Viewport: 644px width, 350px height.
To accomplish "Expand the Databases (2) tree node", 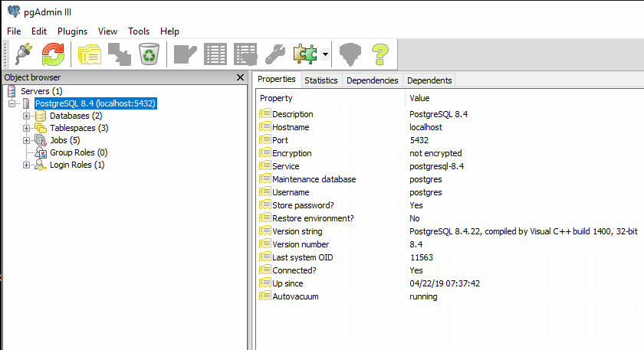I will 27,116.
